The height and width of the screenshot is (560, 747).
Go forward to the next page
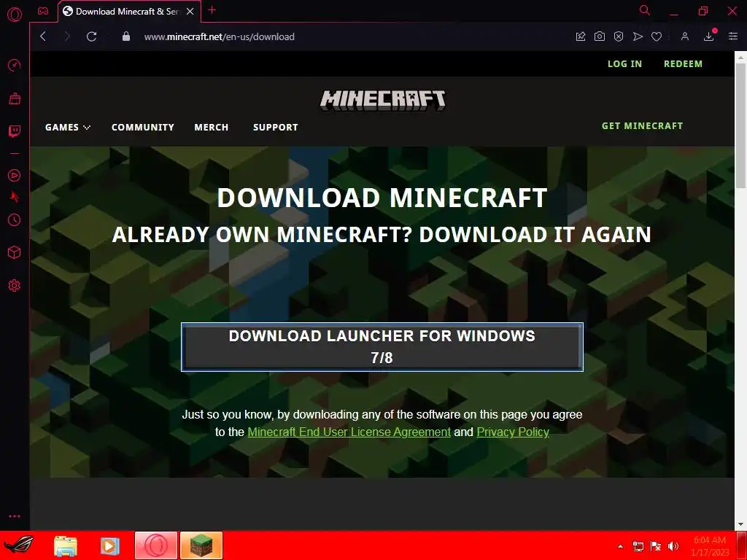tap(67, 36)
